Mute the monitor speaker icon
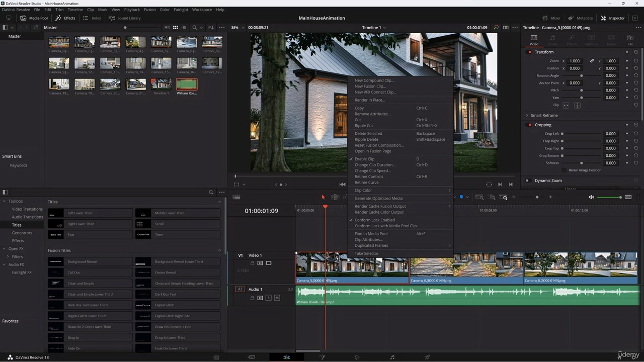 click(591, 197)
